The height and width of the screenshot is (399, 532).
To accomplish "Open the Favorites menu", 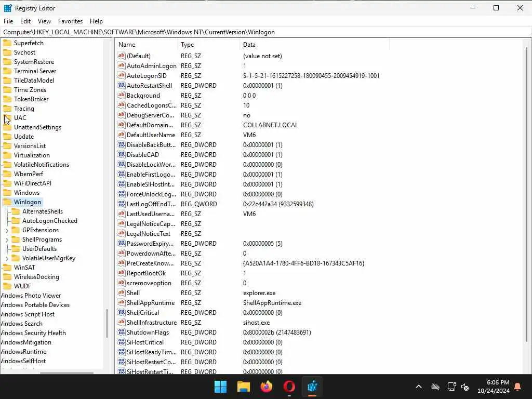I will 70,21.
